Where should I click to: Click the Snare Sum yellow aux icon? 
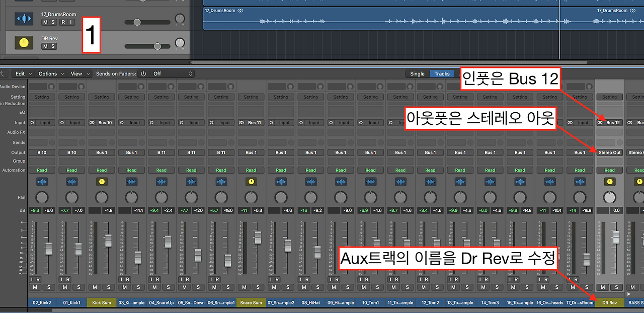coord(251,182)
